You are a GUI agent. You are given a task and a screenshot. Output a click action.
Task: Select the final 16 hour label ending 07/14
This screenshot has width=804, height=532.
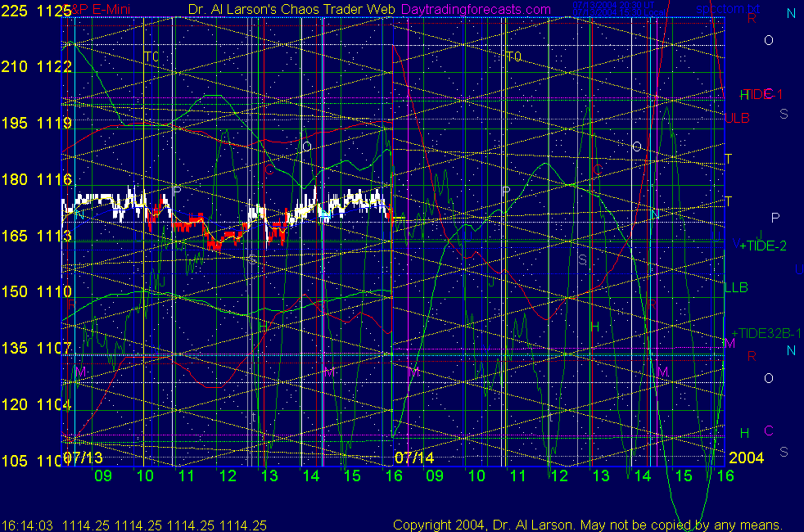(725, 476)
